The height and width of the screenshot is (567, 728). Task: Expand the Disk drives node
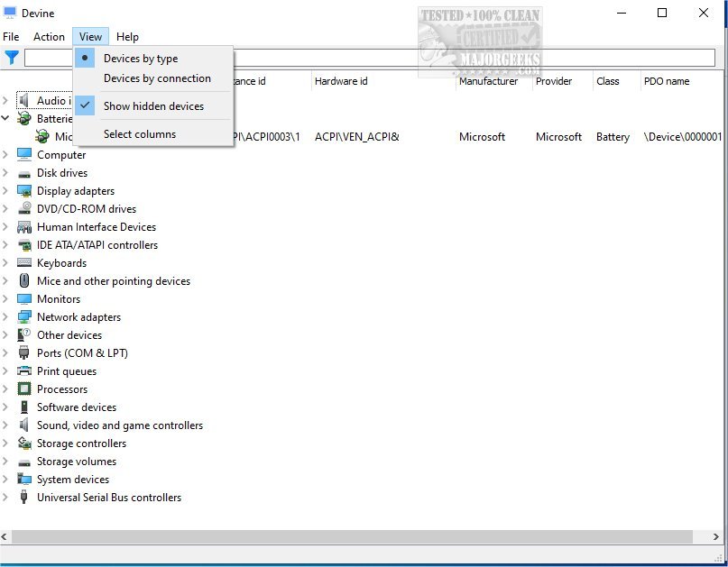point(5,172)
